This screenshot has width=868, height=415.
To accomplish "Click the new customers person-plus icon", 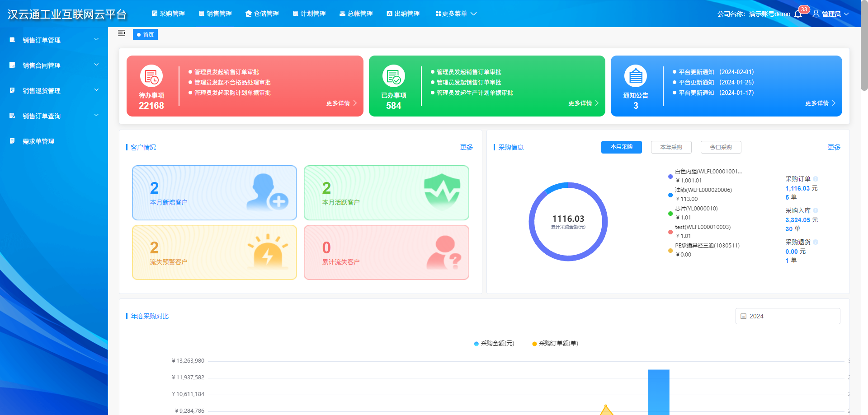I will click(268, 192).
